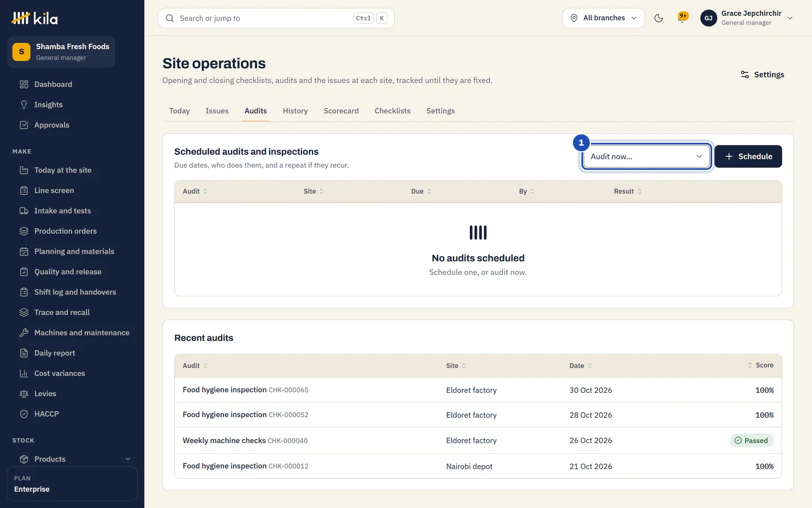Click the GJ user avatar
This screenshot has width=812, height=508.
708,18
